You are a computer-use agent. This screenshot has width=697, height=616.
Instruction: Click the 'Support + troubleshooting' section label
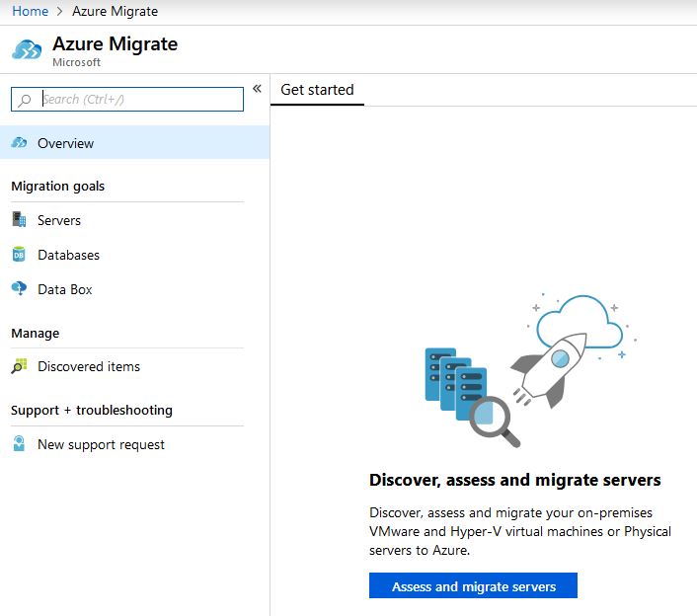[92, 410]
